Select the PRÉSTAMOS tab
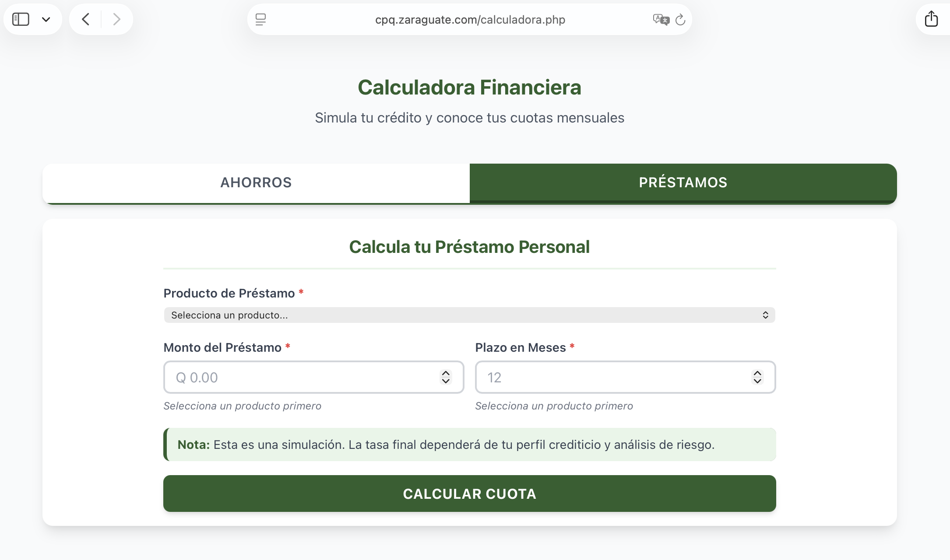 pyautogui.click(x=683, y=182)
